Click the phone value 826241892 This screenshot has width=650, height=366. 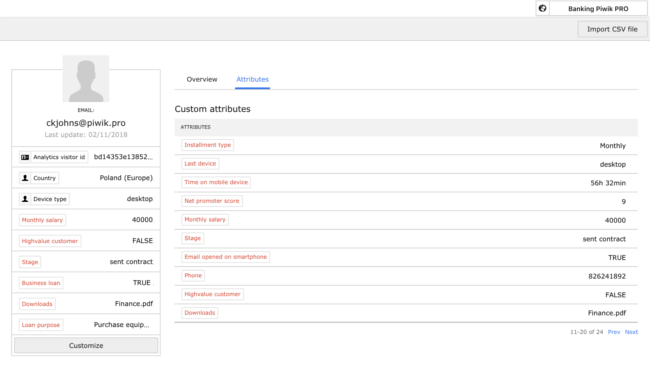607,276
